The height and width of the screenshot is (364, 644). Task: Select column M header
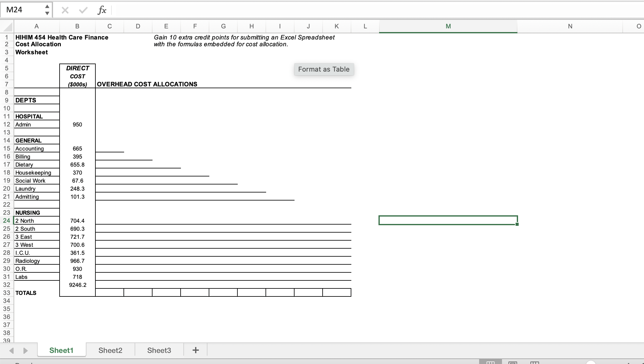click(x=448, y=27)
